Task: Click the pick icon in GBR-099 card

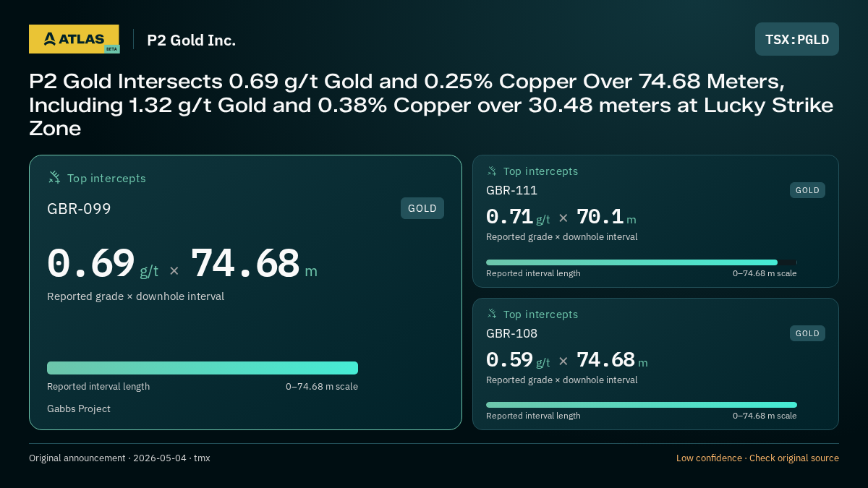Action: click(x=54, y=177)
